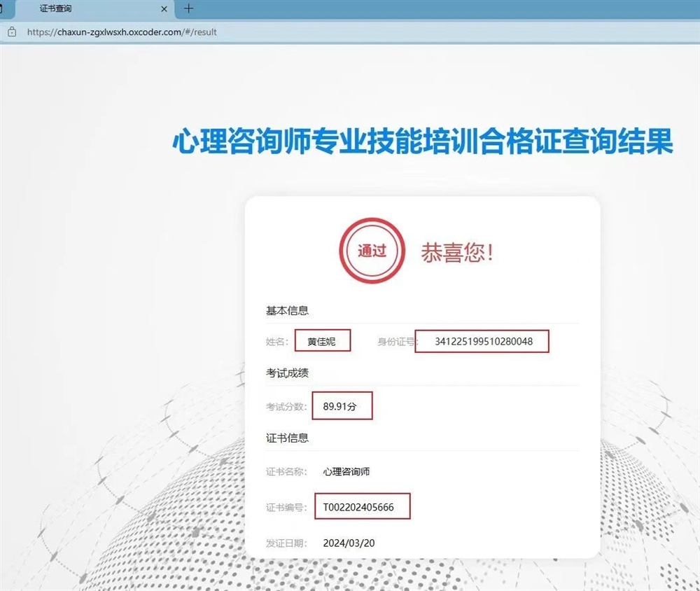Click the ID number 341225199510280048
Image resolution: width=700 pixels, height=591 pixels.
coord(484,342)
